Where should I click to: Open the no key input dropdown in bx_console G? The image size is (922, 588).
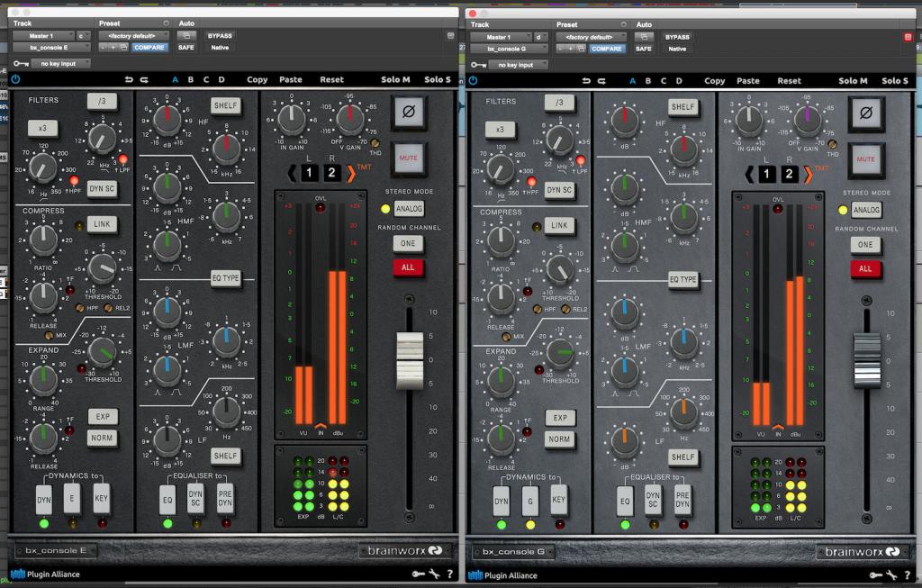pyautogui.click(x=519, y=65)
